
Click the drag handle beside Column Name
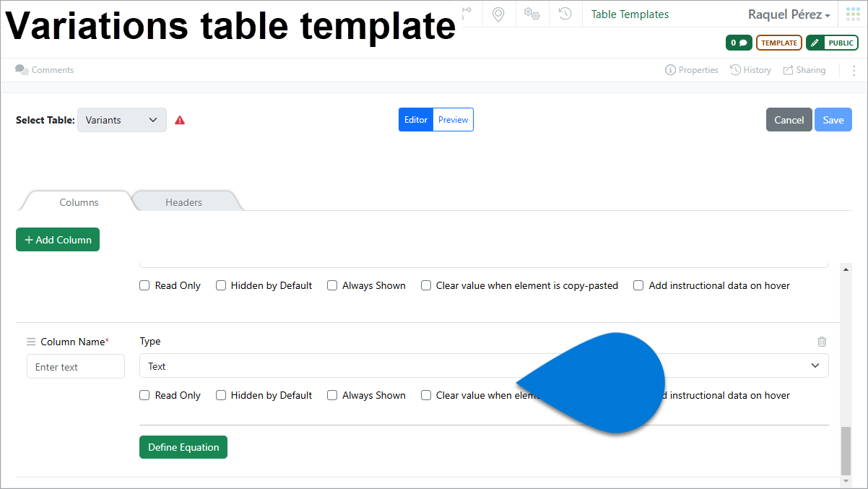click(31, 342)
